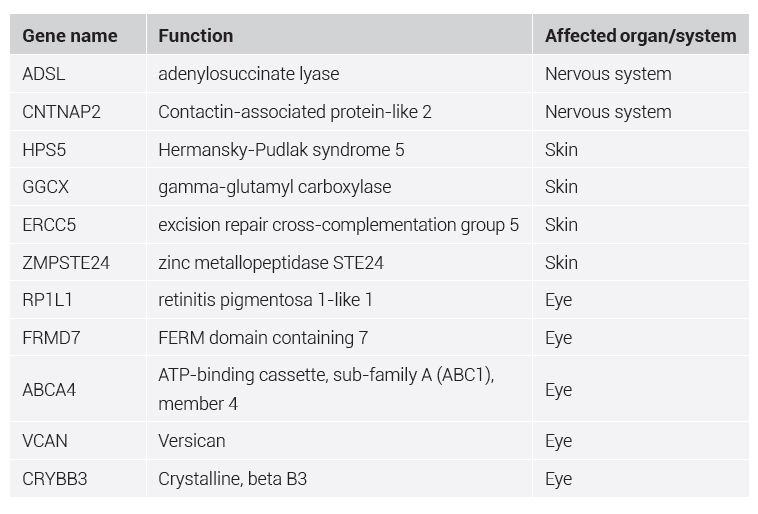The width and height of the screenshot is (758, 514).
Task: Select the CNTNAP2 gene cell
Action: click(x=62, y=112)
